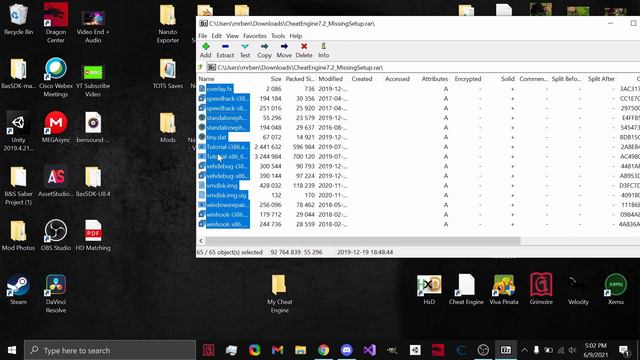This screenshot has height=360, width=640.
Task: Select the TOTS Saves folder icon
Action: pyautogui.click(x=168, y=73)
